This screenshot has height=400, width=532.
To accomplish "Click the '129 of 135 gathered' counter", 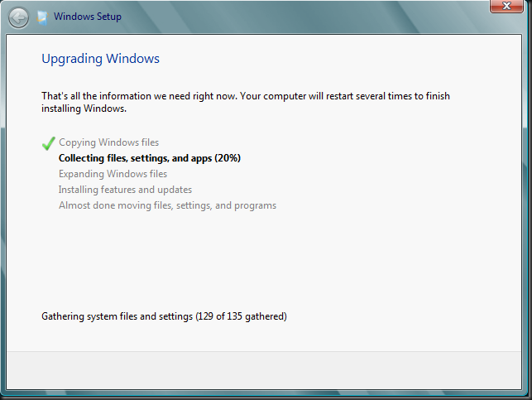I will (242, 316).
